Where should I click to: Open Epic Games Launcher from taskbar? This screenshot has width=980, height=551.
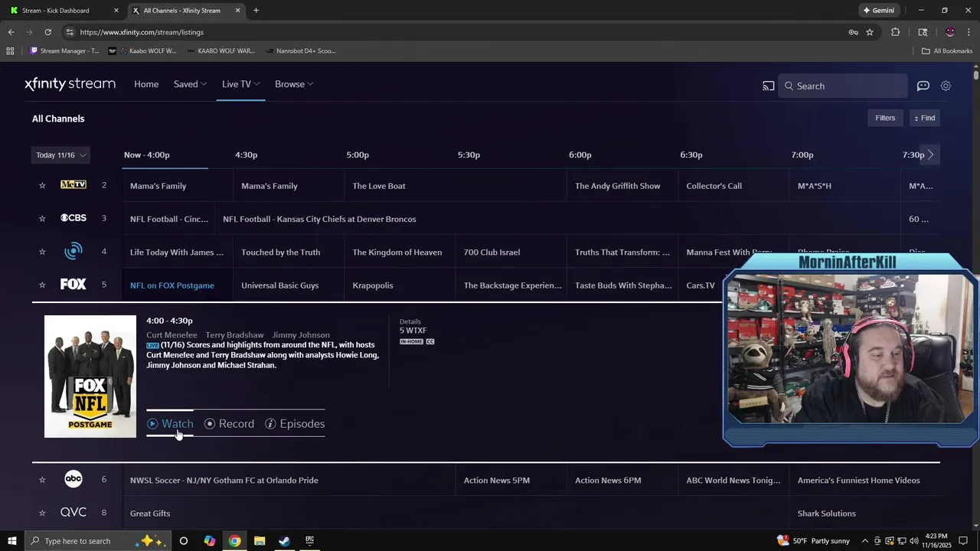309,541
